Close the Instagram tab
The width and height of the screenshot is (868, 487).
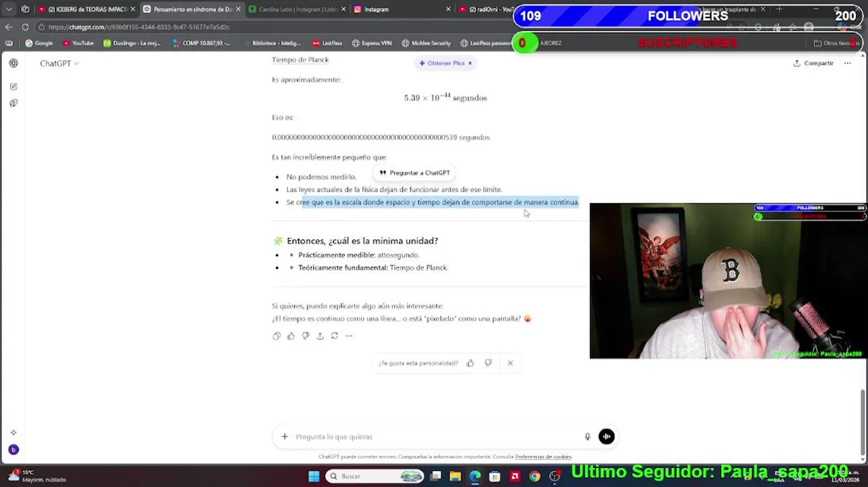[448, 9]
